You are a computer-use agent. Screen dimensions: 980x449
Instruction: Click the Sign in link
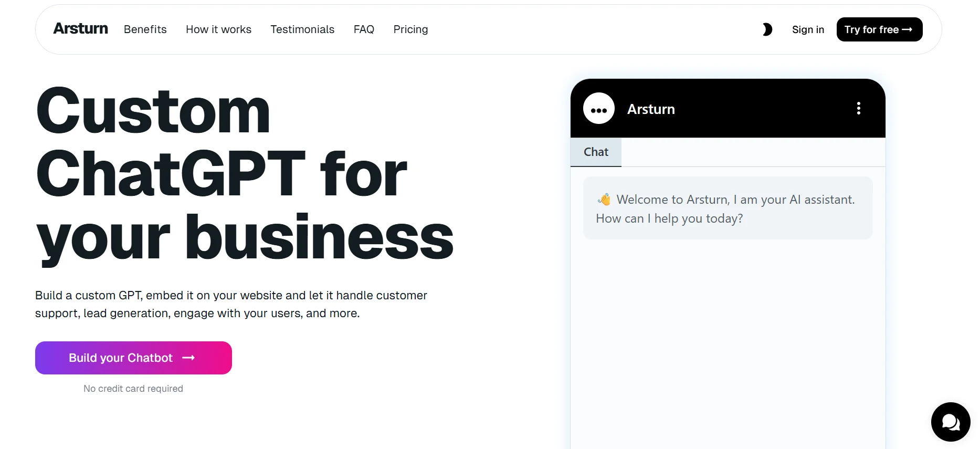pos(808,29)
